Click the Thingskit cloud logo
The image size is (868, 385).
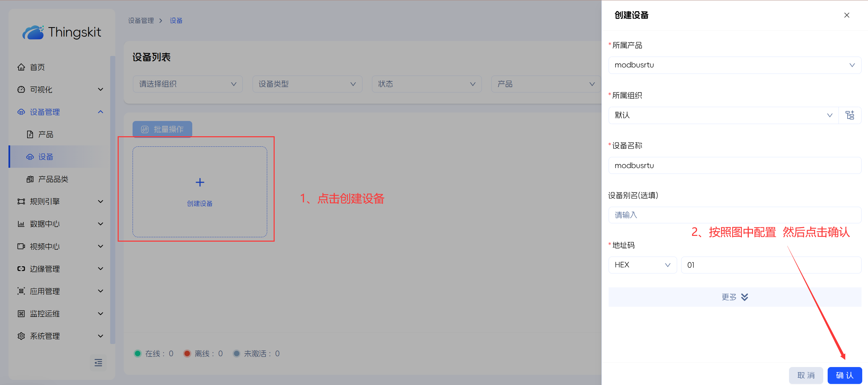pos(33,33)
